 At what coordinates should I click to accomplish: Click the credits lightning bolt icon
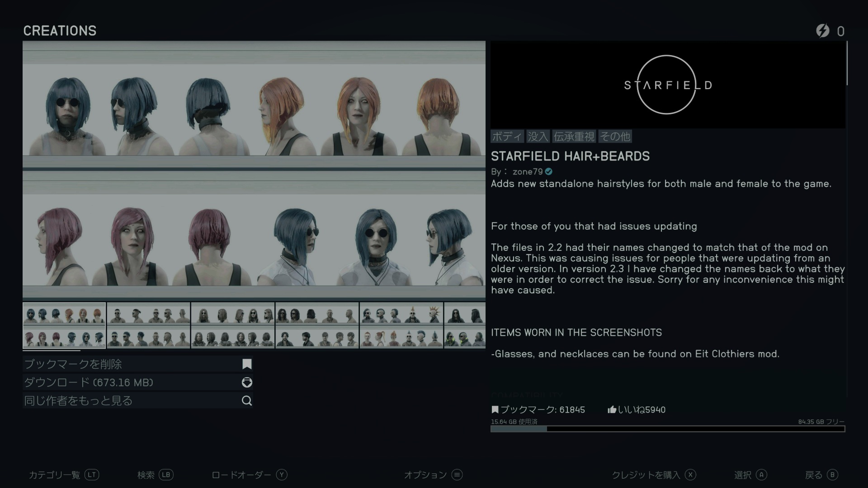coord(822,31)
